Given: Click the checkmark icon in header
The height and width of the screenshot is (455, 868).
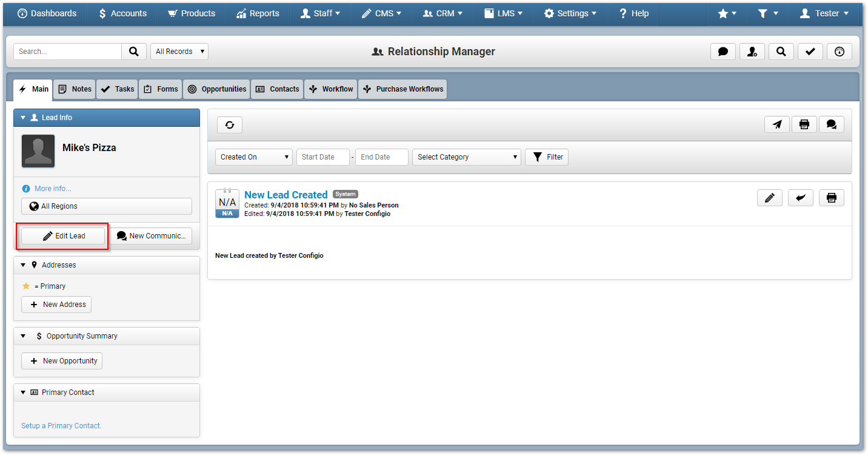Looking at the screenshot, I should point(810,52).
